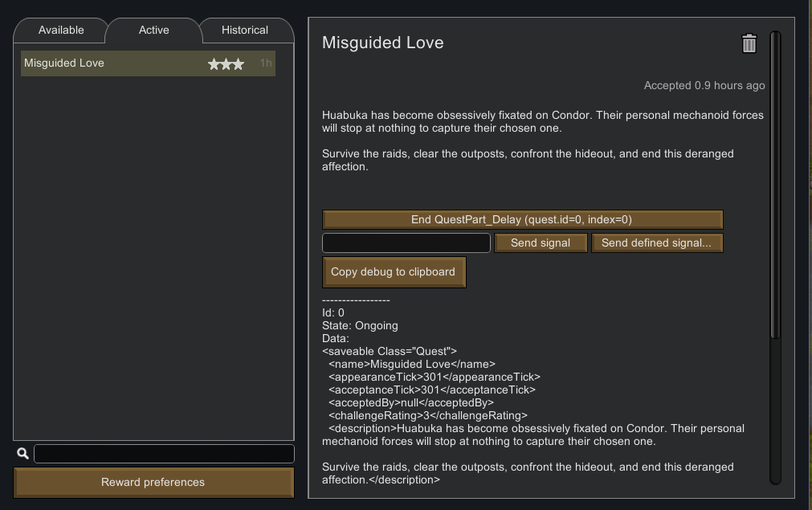This screenshot has height=510, width=812.
Task: Click the 'Accepted 0.9 hours ago' text
Action: 704,85
